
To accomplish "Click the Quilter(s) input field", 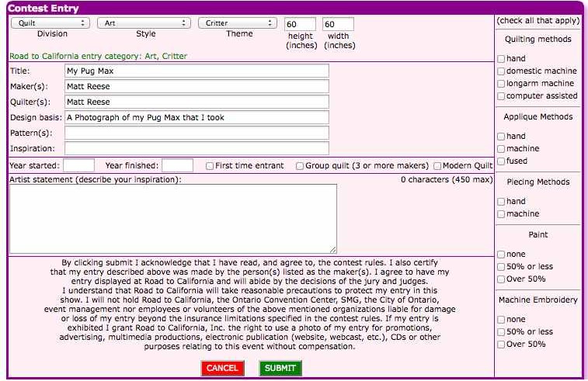I will click(197, 102).
